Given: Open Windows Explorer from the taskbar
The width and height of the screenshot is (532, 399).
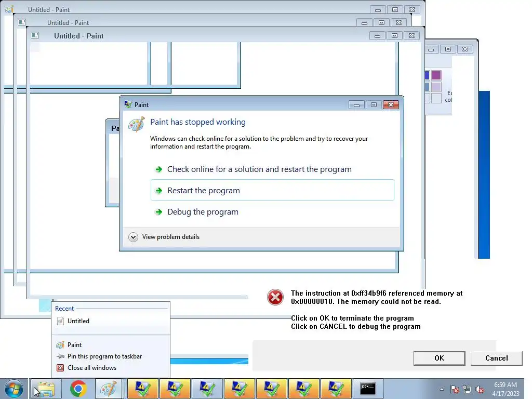Looking at the screenshot, I should pos(46,389).
